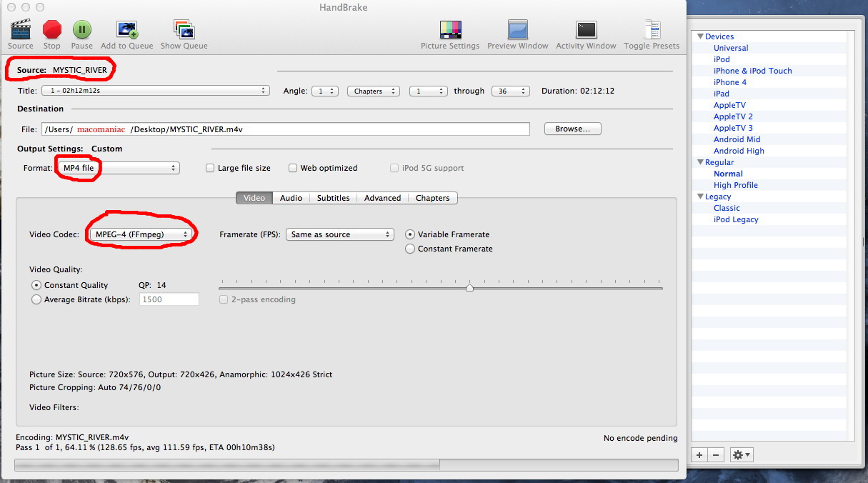Switch to the Advanced tab

pos(383,198)
